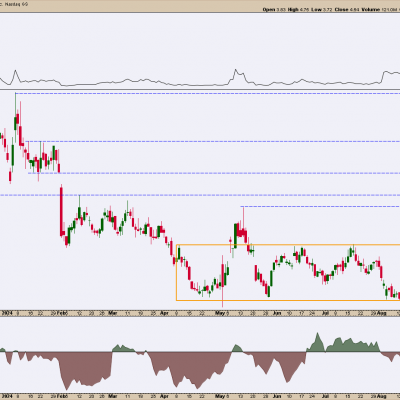400x400 pixels.
Task: Click the orange rectangle's top border
Action: coord(288,245)
